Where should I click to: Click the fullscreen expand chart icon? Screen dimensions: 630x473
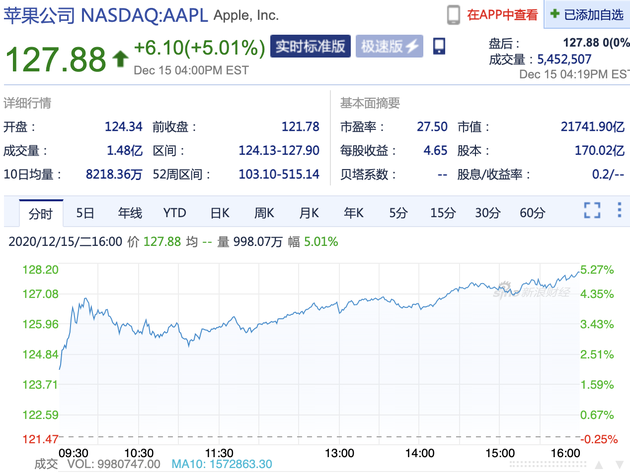592,210
